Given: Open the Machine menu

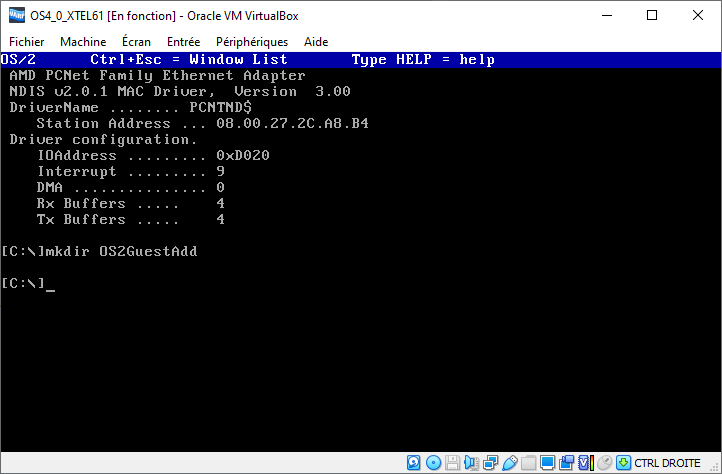Looking at the screenshot, I should click(x=83, y=42).
